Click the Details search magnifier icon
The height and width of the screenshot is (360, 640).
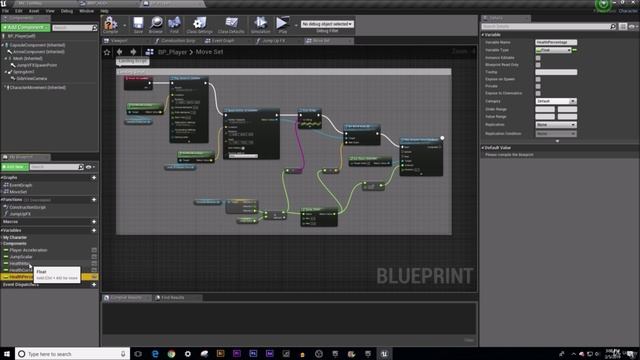pyautogui.click(x=613, y=27)
